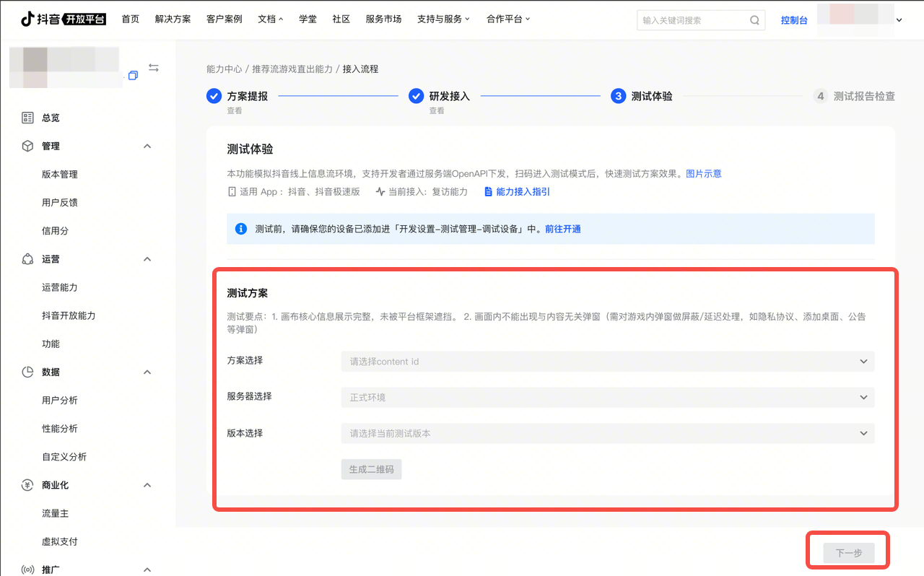Screen dimensions: 924x576
Task: Open the 版本选择 dropdown
Action: pyautogui.click(x=607, y=434)
